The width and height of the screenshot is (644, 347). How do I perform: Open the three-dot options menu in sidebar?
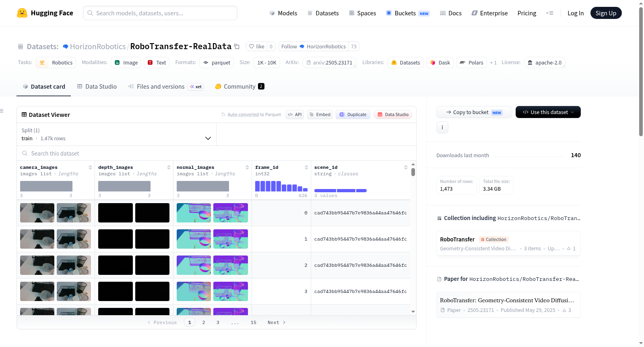(442, 127)
